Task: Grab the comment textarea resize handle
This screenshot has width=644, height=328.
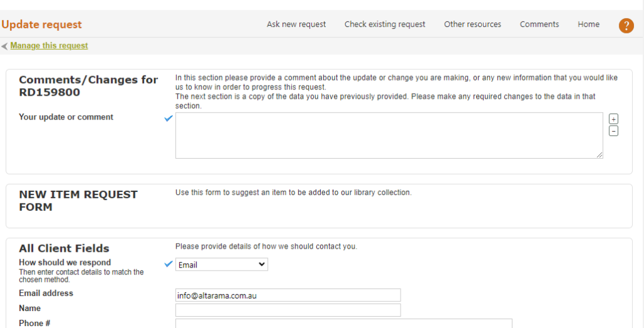Action: [x=599, y=155]
